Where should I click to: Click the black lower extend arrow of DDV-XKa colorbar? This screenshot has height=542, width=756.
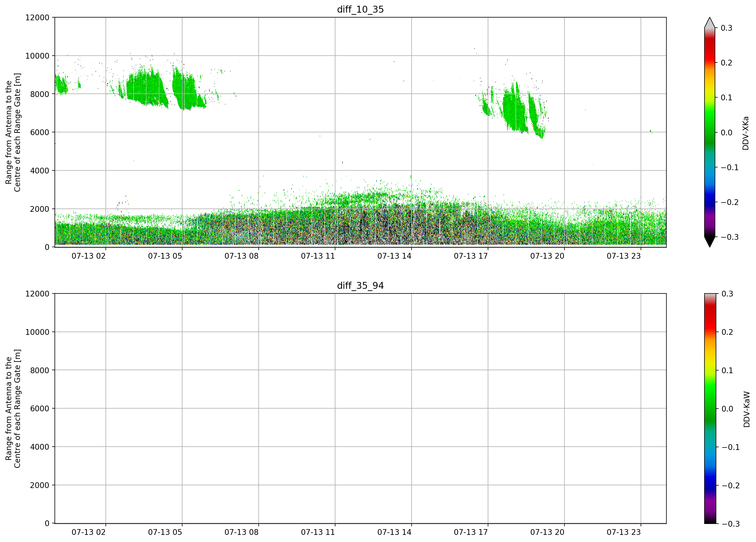coord(710,242)
